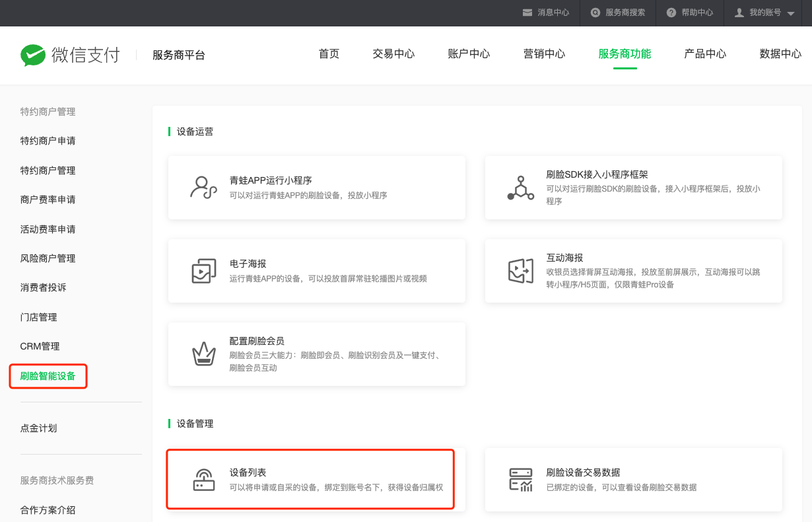
Task: Go to the 首页 tab
Action: 329,54
